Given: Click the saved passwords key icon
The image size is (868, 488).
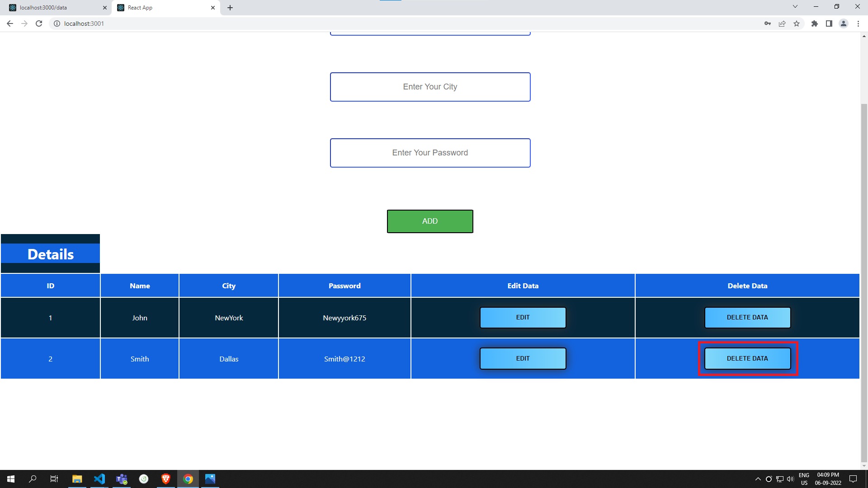Looking at the screenshot, I should tap(768, 23).
